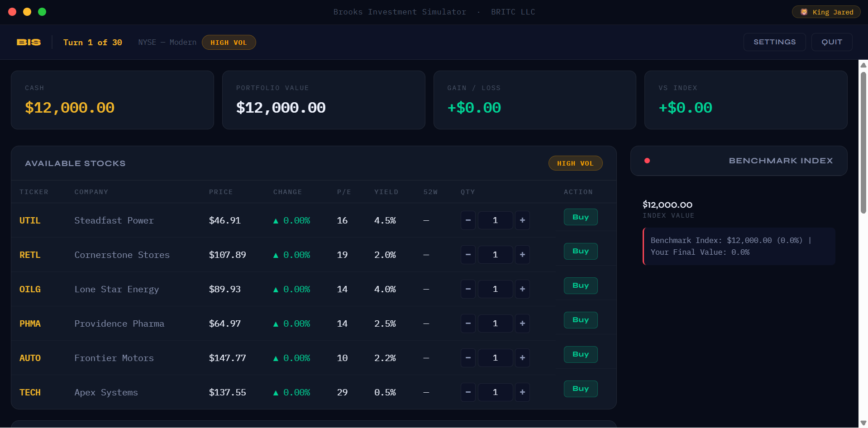Click the plus icon on Frontier Motors row
Screen dimensions: 868x428
(522, 357)
